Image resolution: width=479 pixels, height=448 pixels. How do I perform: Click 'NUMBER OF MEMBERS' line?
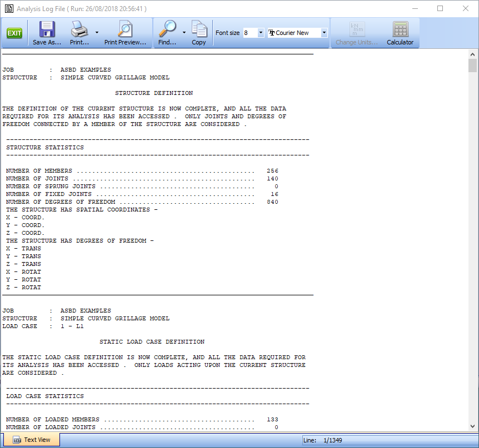(x=142, y=171)
